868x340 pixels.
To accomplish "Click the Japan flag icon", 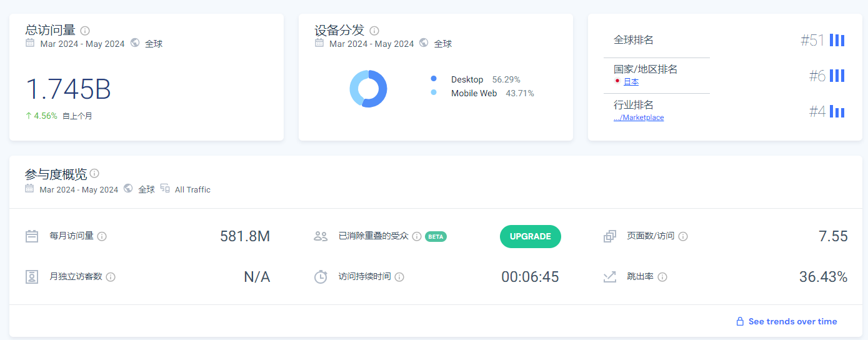I will pyautogui.click(x=617, y=81).
